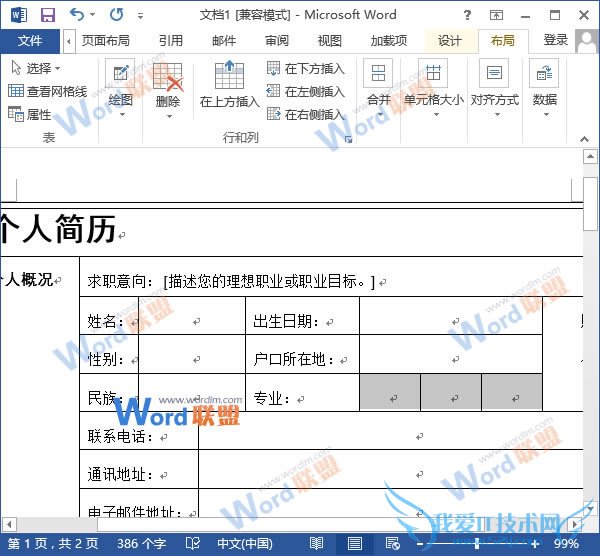Switch to the 页面布局 tab
Viewport: 600px width, 556px height.
(x=106, y=40)
